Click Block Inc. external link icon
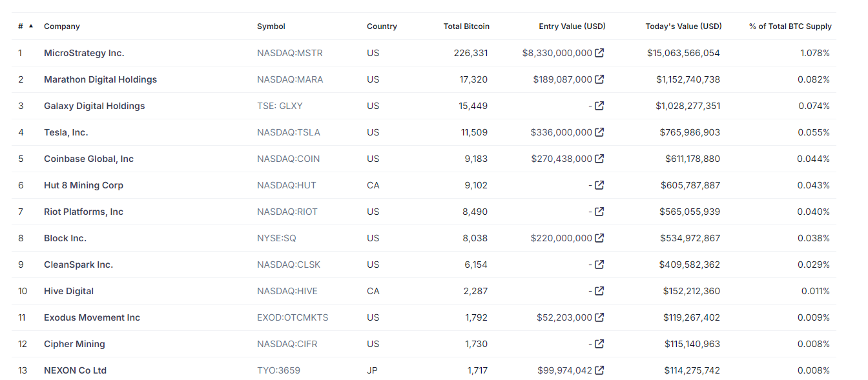Screen dimensions: 868x380 [x=599, y=238]
